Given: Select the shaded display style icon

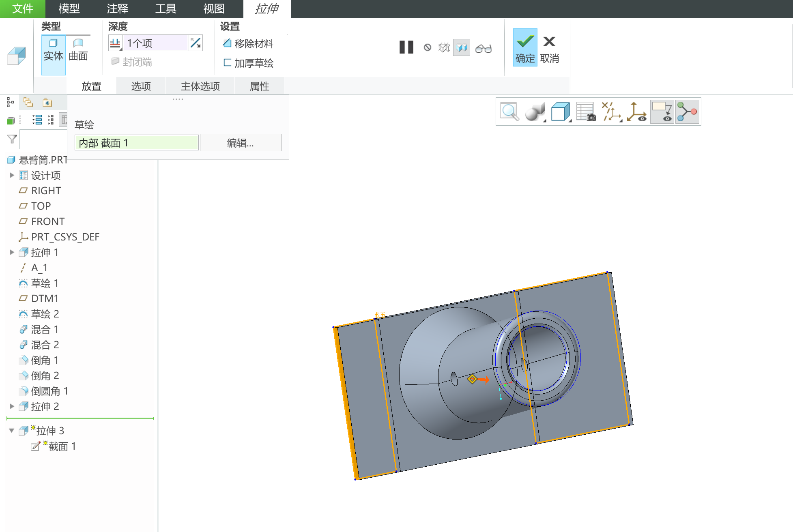Looking at the screenshot, I should [x=535, y=112].
